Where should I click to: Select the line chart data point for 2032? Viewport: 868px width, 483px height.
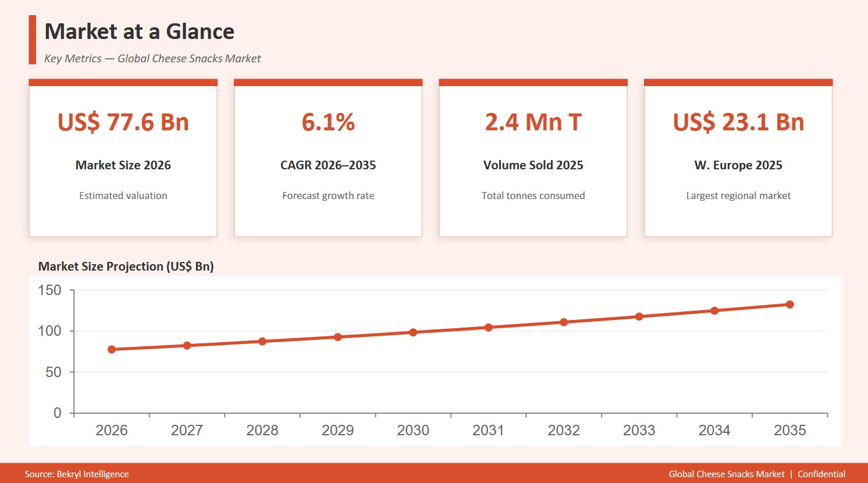pyautogui.click(x=564, y=322)
